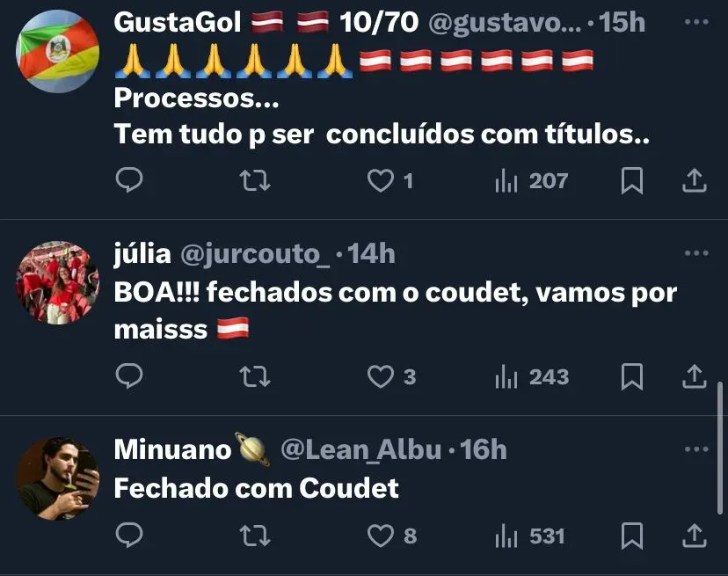View analytics showing 531 views
This screenshot has height=576, width=728.
pos(530,536)
